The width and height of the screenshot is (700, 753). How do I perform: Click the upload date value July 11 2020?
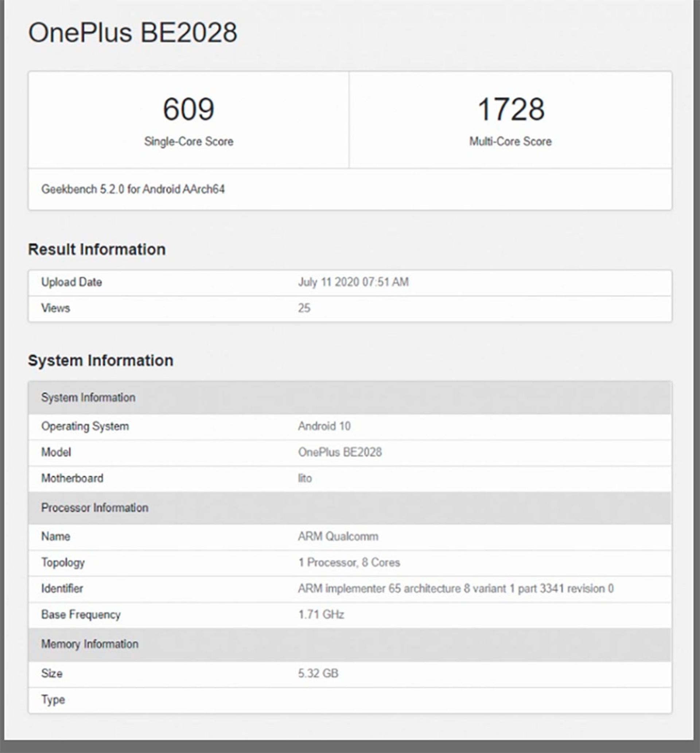point(353,282)
